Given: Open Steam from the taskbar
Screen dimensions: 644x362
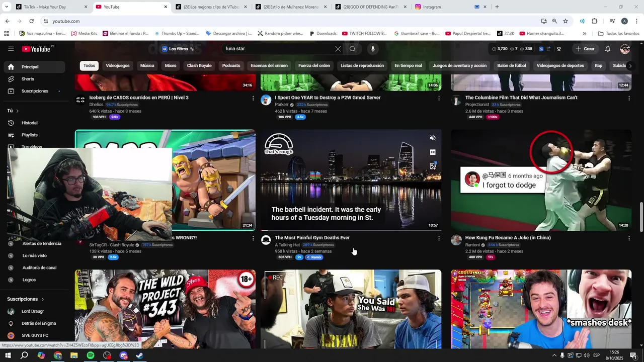Looking at the screenshot, I should 140,355.
